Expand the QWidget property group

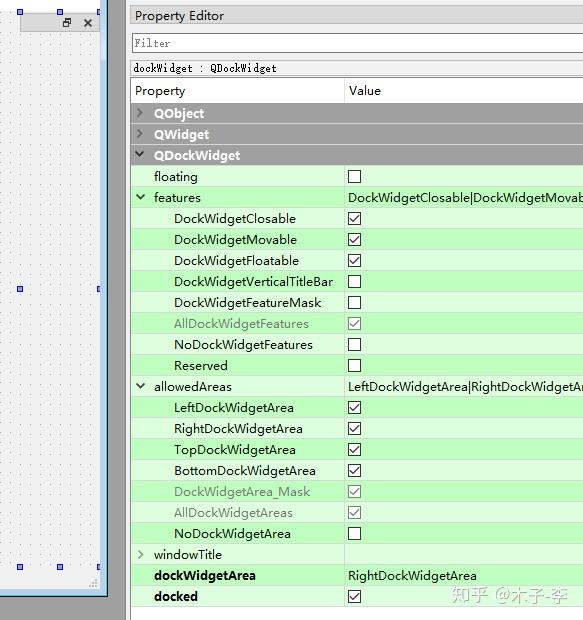tap(140, 134)
